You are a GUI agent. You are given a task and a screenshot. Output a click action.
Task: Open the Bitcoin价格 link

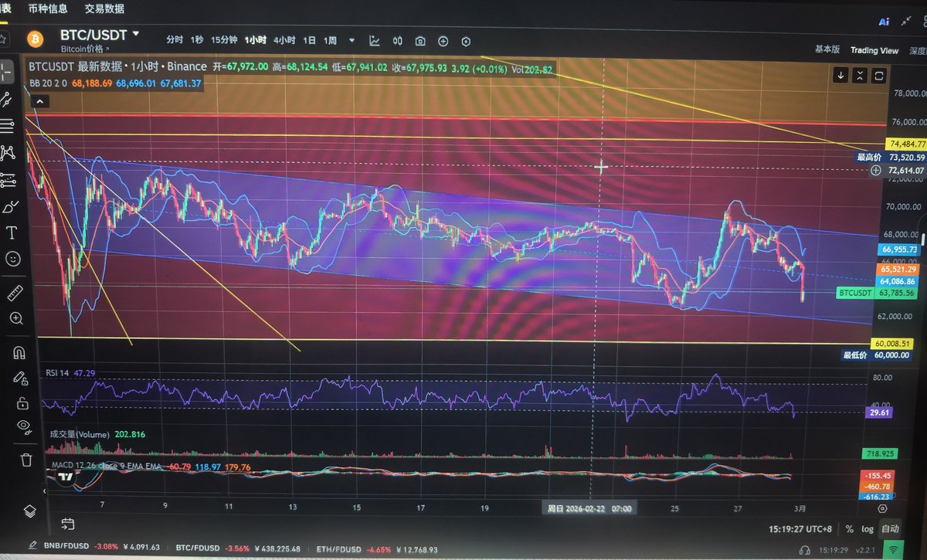click(86, 49)
